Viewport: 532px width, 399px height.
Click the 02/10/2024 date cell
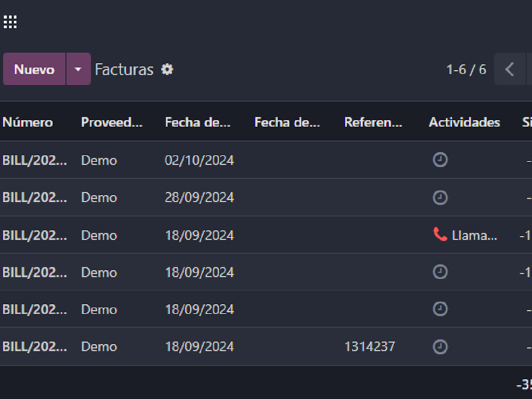point(199,160)
